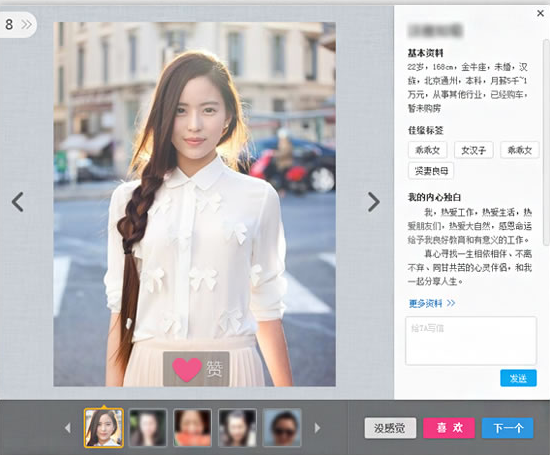Select the fifth thumbnail with sunglasses
The height and width of the screenshot is (455, 550).
pyautogui.click(x=282, y=428)
